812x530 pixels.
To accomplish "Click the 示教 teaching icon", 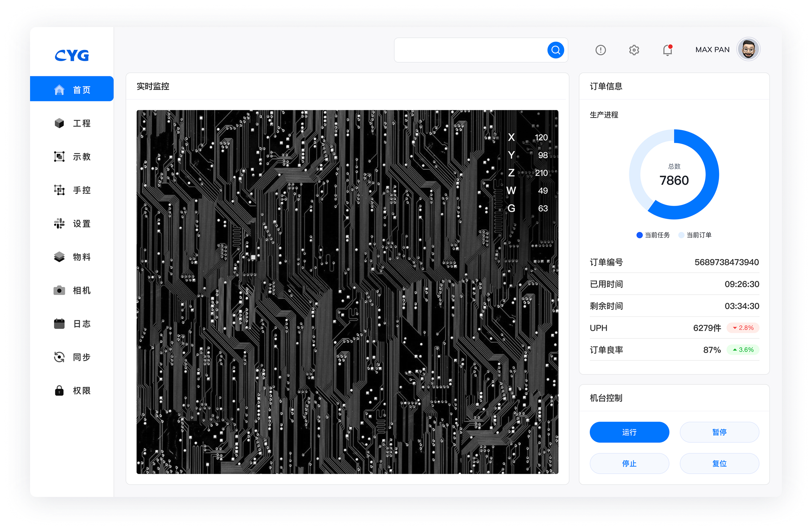I will tap(59, 156).
